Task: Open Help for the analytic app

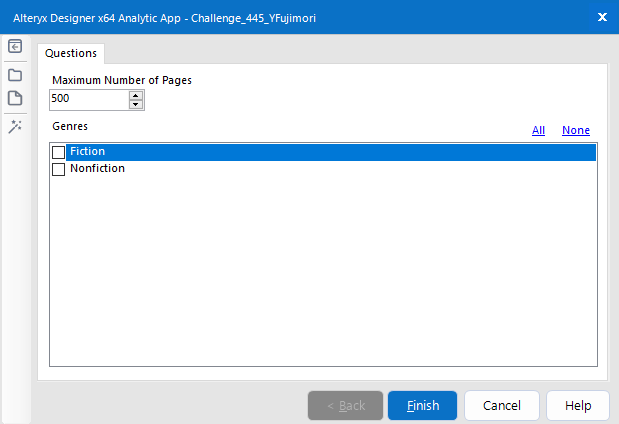Action: 578,406
